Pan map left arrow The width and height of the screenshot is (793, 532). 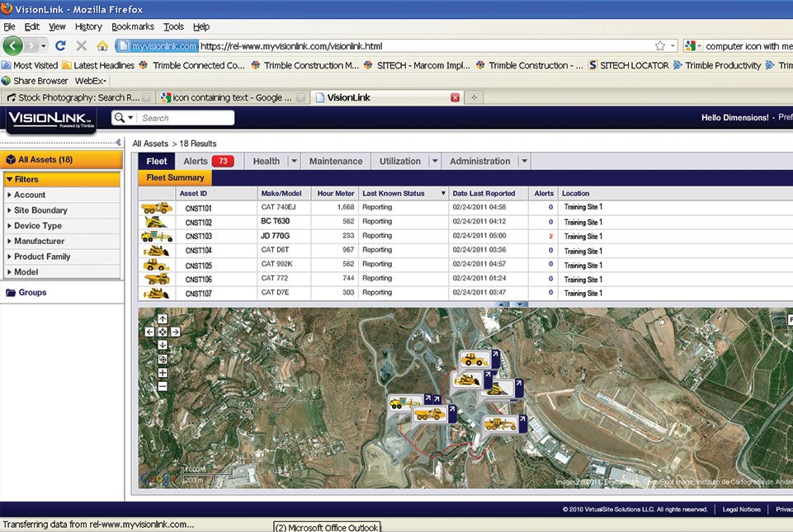tap(149, 332)
